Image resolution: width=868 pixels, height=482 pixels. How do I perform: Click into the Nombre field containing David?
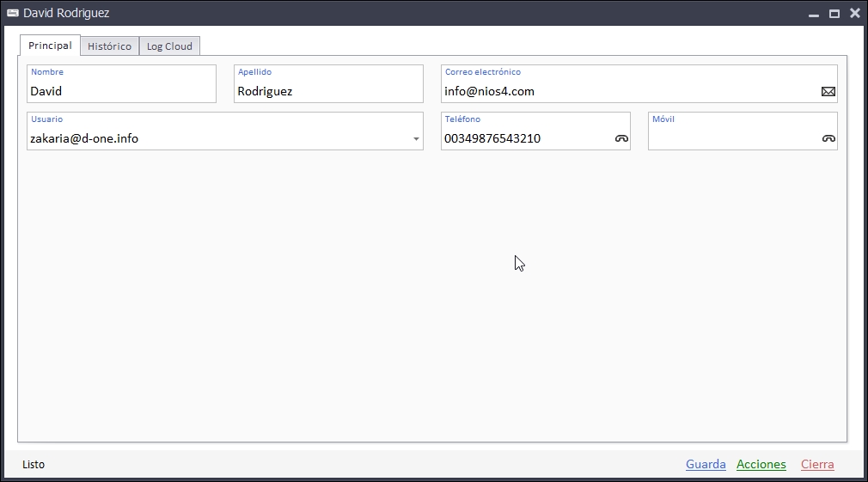click(x=120, y=91)
